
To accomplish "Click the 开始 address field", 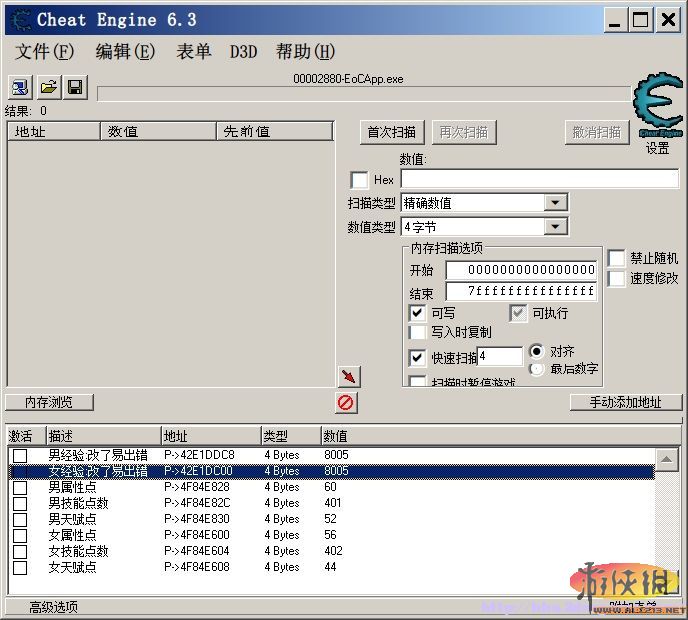I will [522, 269].
